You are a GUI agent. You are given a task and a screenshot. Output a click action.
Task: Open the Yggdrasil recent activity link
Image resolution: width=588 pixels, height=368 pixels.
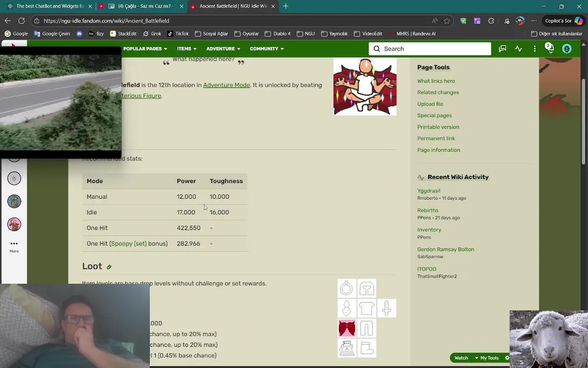(429, 191)
